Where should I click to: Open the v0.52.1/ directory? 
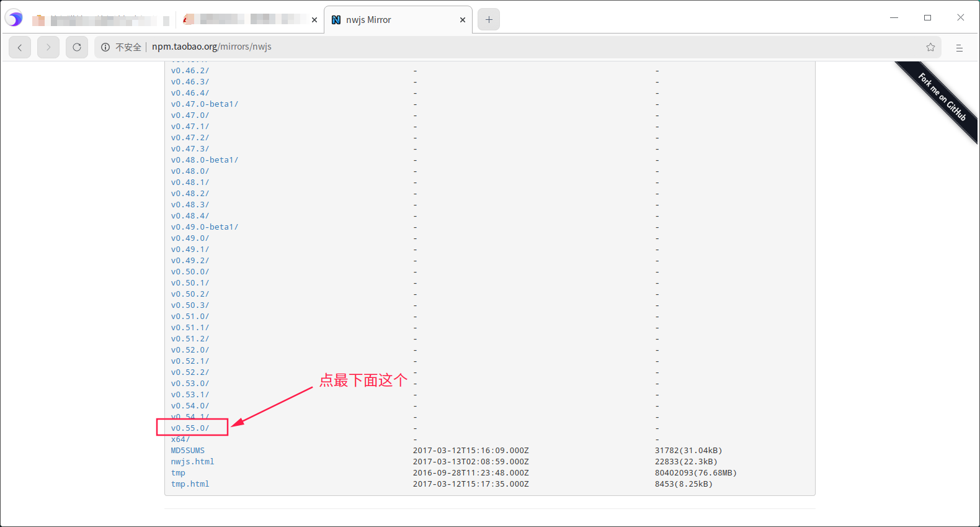click(x=190, y=361)
